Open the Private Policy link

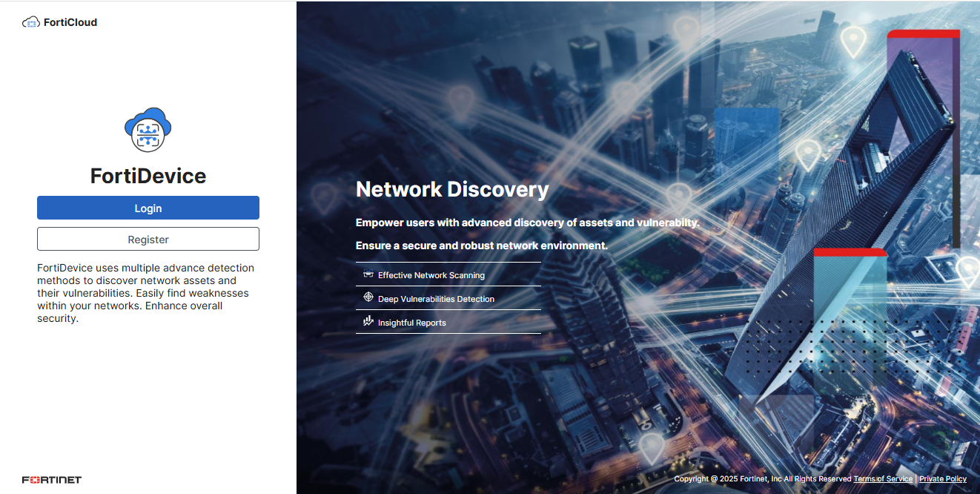(942, 478)
